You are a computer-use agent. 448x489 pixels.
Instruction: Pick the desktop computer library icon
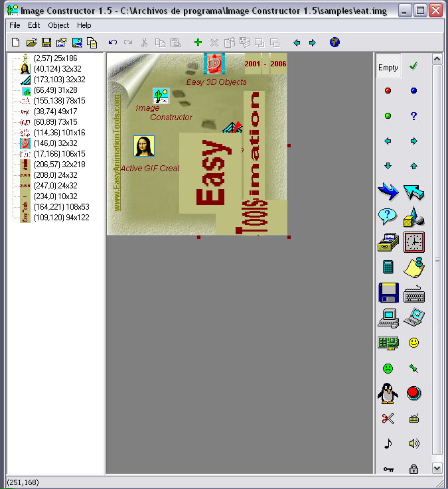388,318
